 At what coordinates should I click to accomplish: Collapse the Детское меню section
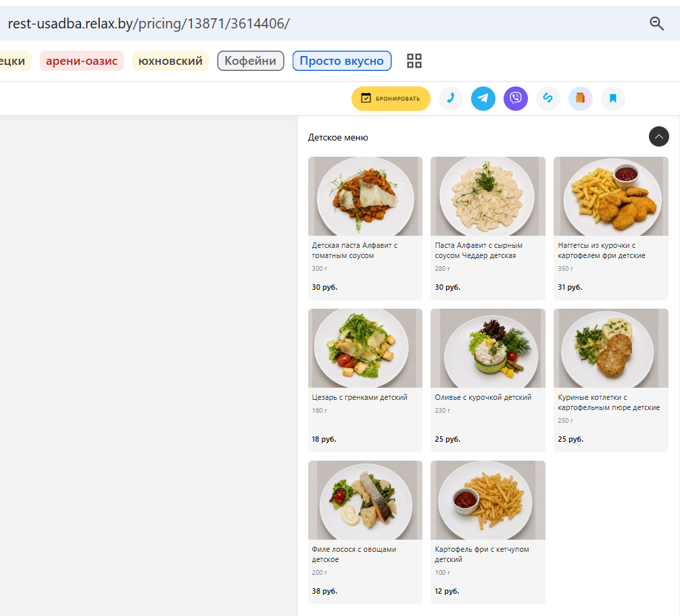click(659, 136)
